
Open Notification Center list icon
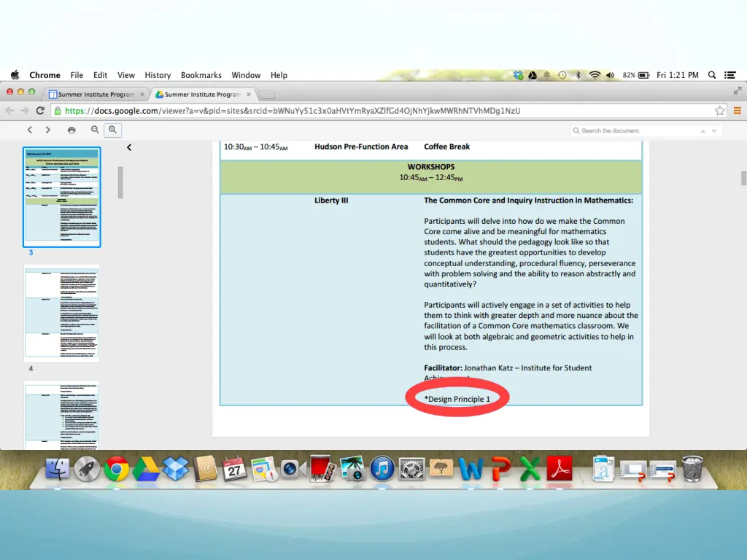click(x=729, y=75)
